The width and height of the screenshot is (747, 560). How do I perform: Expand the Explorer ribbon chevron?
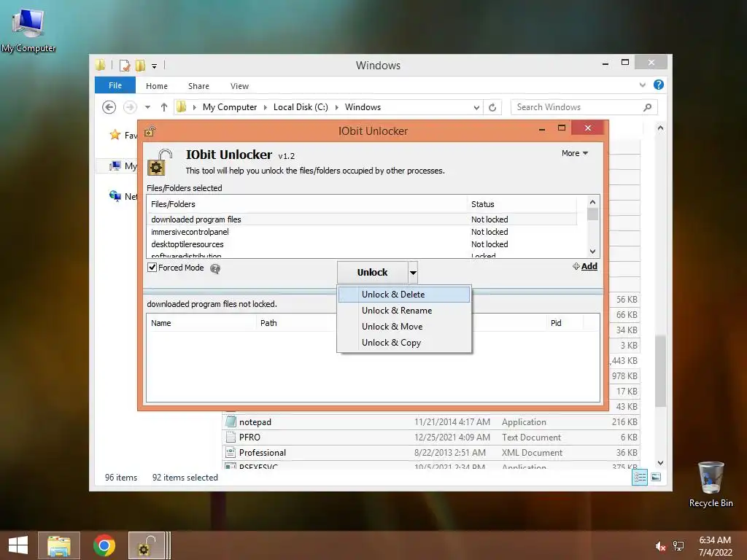[x=643, y=85]
